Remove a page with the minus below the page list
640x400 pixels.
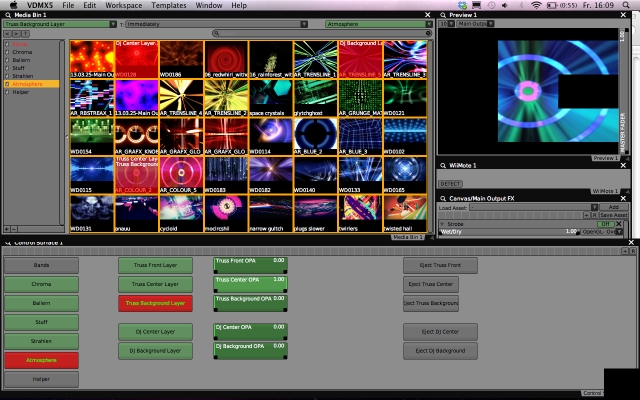pyautogui.click(x=13, y=229)
